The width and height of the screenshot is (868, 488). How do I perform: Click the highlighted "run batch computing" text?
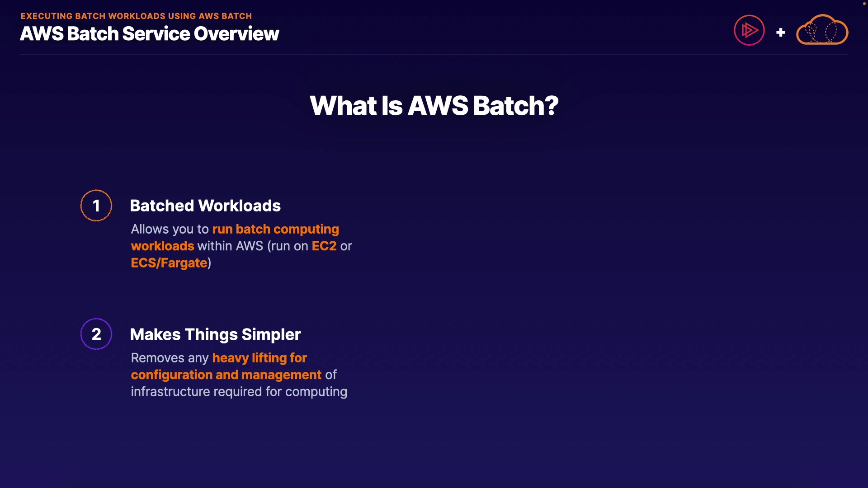coord(275,229)
